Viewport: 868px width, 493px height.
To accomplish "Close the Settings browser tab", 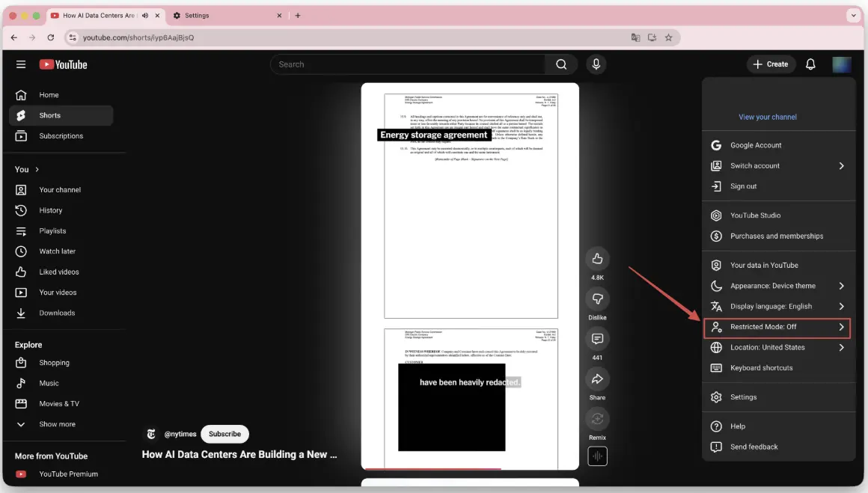I will click(x=279, y=16).
